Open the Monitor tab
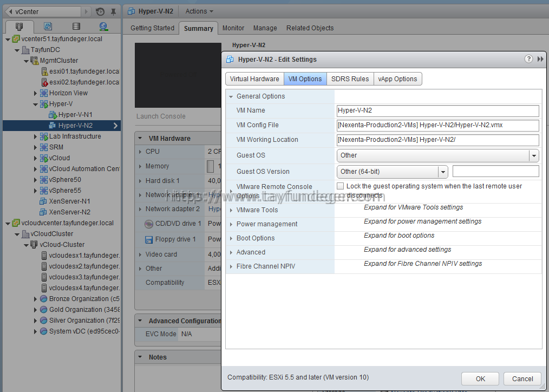The height and width of the screenshot is (392, 549). pyautogui.click(x=233, y=28)
